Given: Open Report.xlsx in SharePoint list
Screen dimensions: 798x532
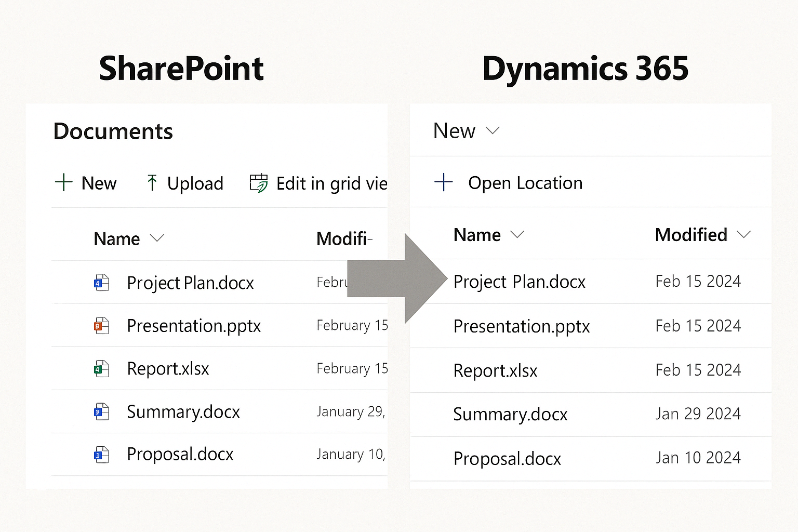Looking at the screenshot, I should click(168, 369).
